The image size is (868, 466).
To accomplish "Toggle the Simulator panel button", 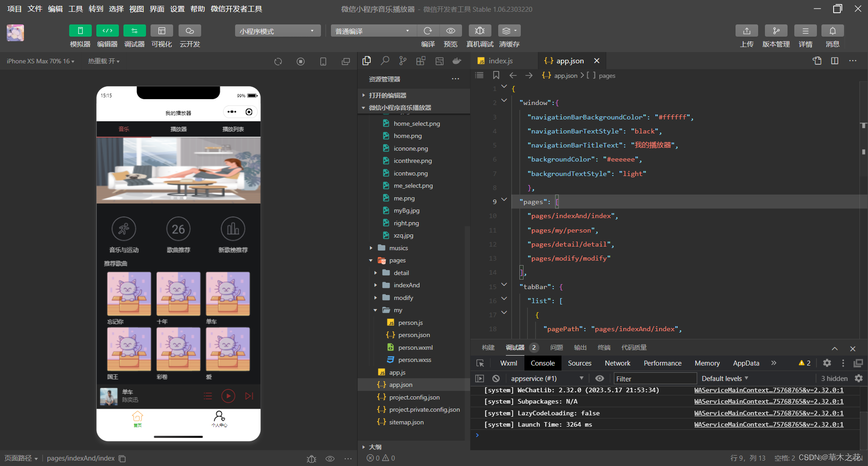I will 80,31.
